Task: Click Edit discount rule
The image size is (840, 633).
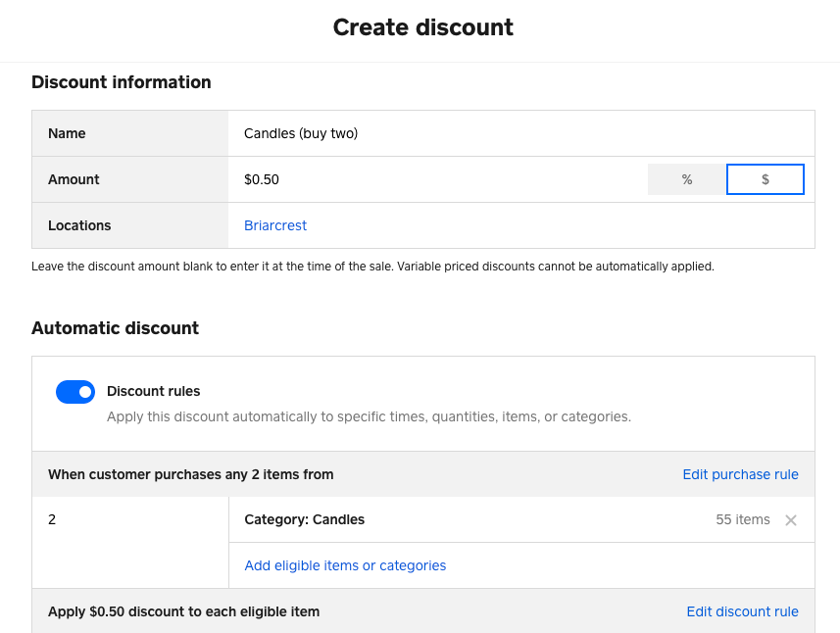Action: 742,611
